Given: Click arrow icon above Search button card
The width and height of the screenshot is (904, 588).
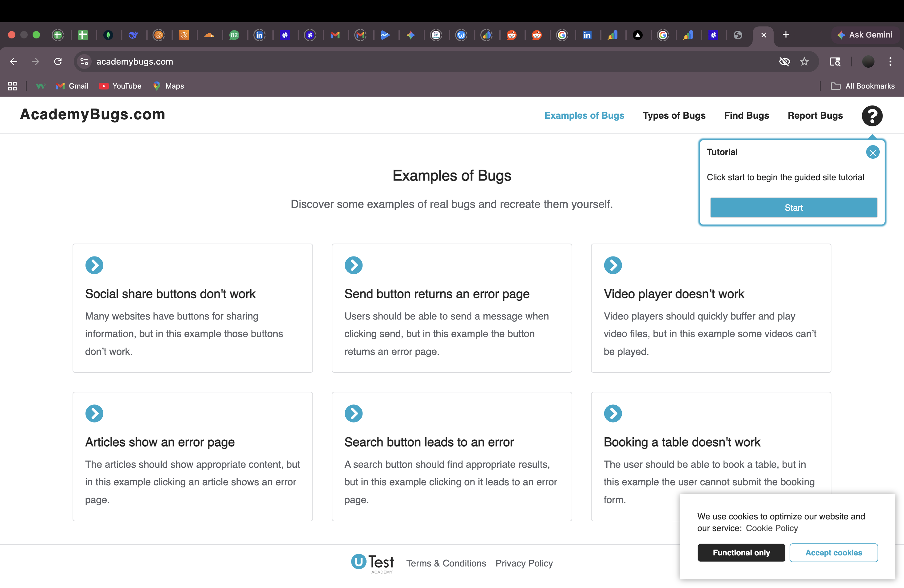Looking at the screenshot, I should pyautogui.click(x=353, y=413).
